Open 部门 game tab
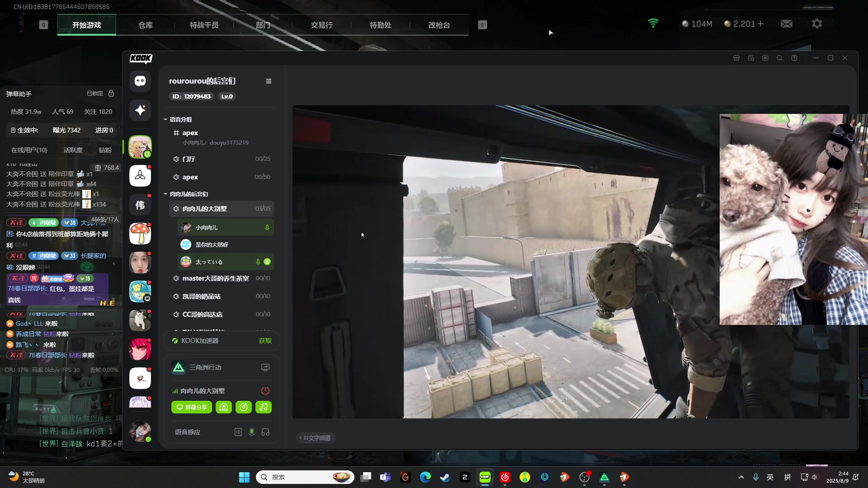Viewport: 868px width, 488px height. (x=263, y=25)
